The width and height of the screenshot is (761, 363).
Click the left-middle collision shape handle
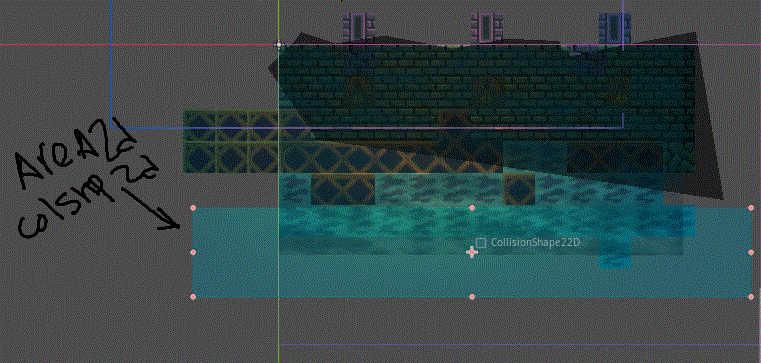[193, 252]
